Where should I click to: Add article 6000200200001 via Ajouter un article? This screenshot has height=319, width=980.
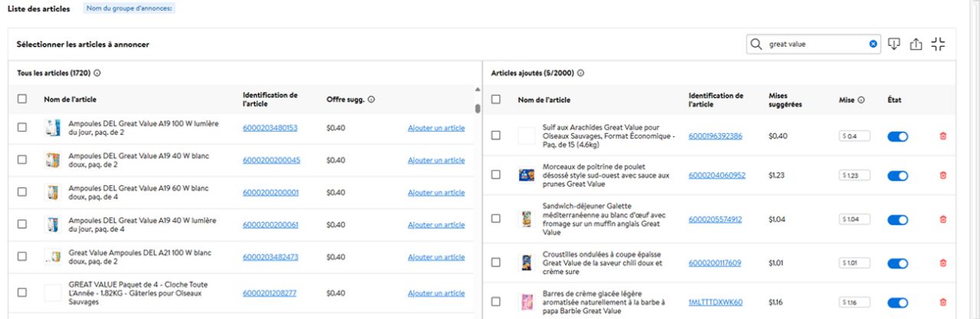click(x=436, y=192)
